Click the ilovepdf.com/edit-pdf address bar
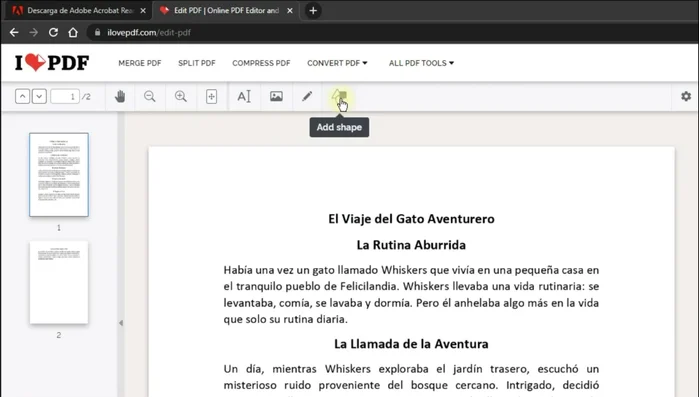 point(392,32)
